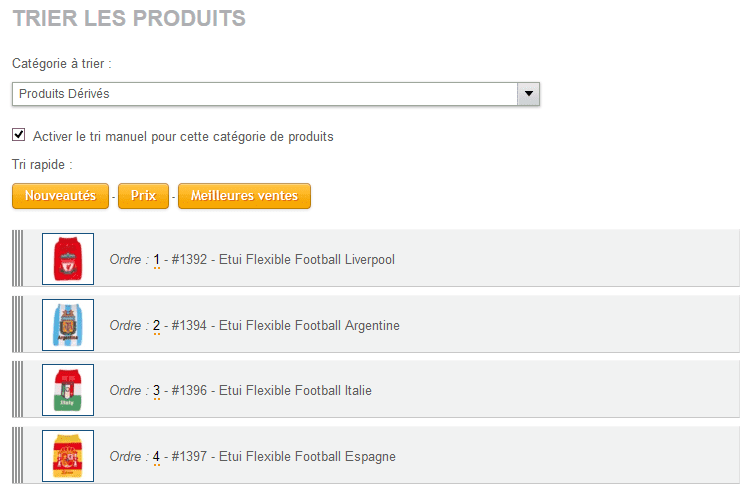Sort by Meilleures ventes
The height and width of the screenshot is (489, 748).
[244, 196]
